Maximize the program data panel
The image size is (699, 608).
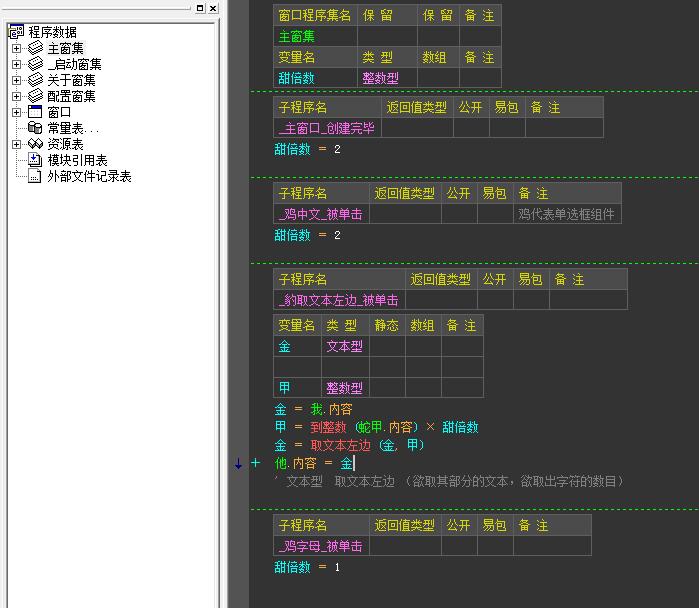(x=200, y=8)
